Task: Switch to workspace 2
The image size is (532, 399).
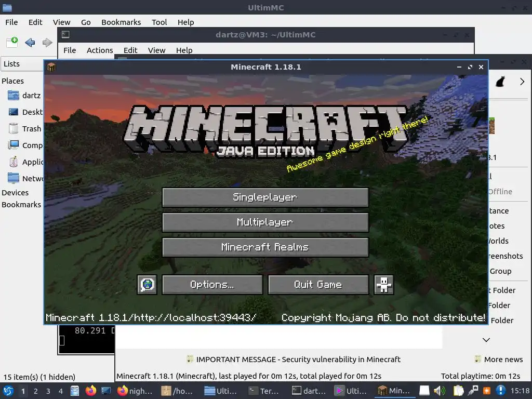Action: 36,391
